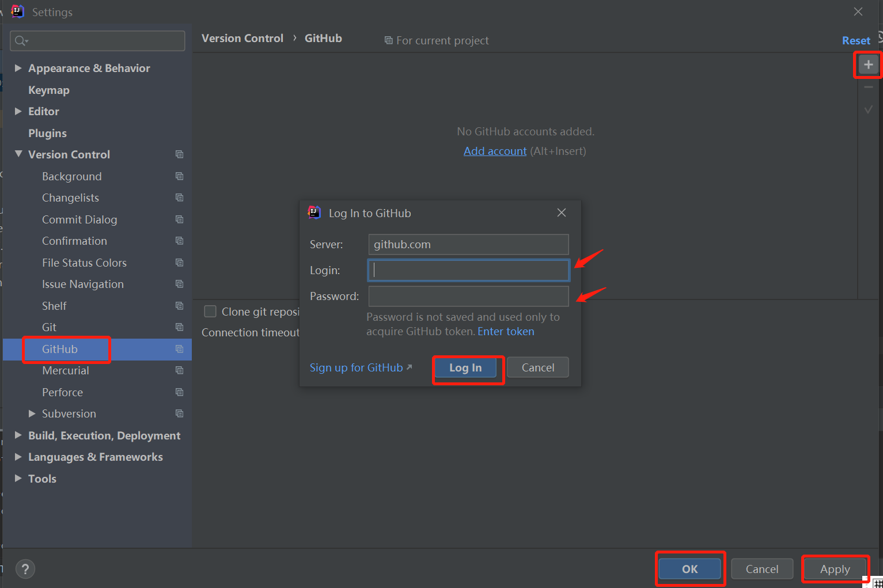Click the help question mark button
883x588 pixels.
[x=25, y=569]
